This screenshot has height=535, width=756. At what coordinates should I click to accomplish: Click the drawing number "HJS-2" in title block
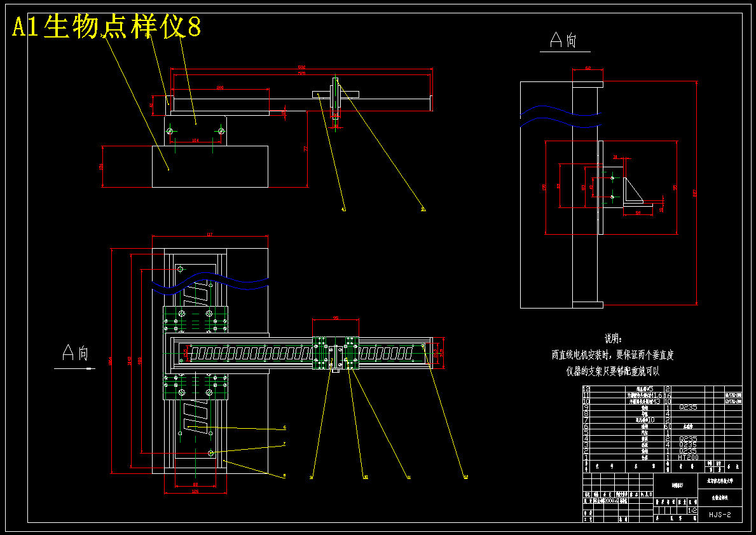[720, 515]
